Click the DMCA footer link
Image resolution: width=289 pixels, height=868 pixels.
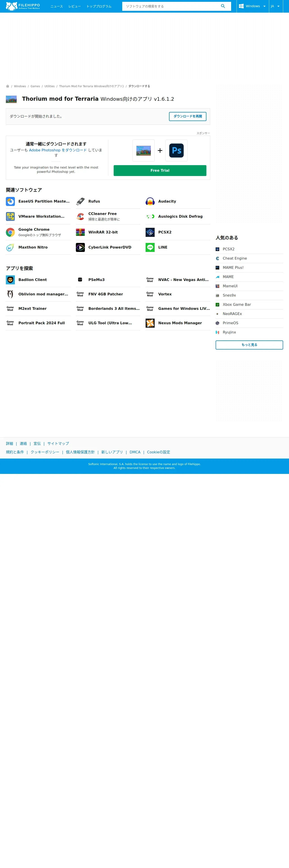[x=135, y=452]
